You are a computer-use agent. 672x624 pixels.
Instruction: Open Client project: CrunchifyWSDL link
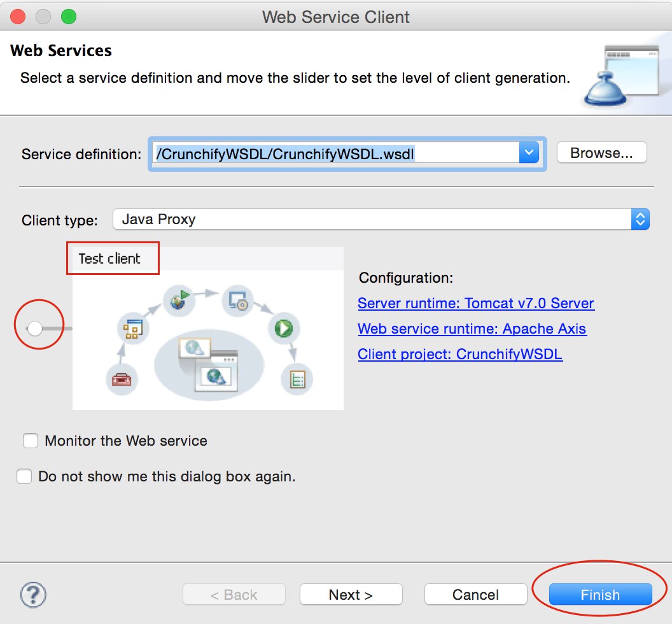(460, 354)
